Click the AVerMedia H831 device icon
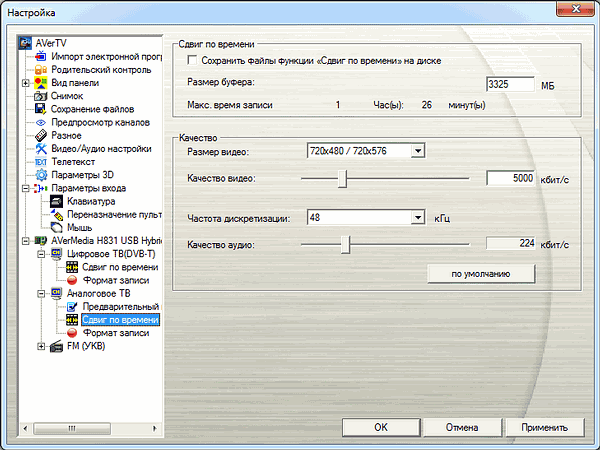The image size is (600, 450). (41, 241)
